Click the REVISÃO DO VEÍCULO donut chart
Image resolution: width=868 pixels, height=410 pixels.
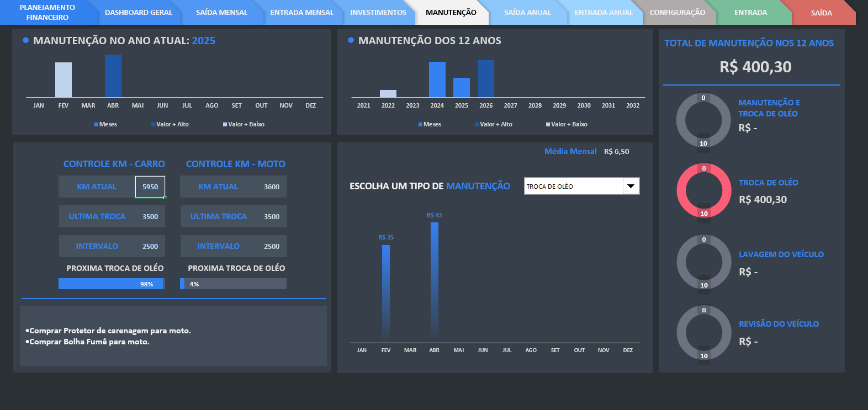click(x=704, y=333)
